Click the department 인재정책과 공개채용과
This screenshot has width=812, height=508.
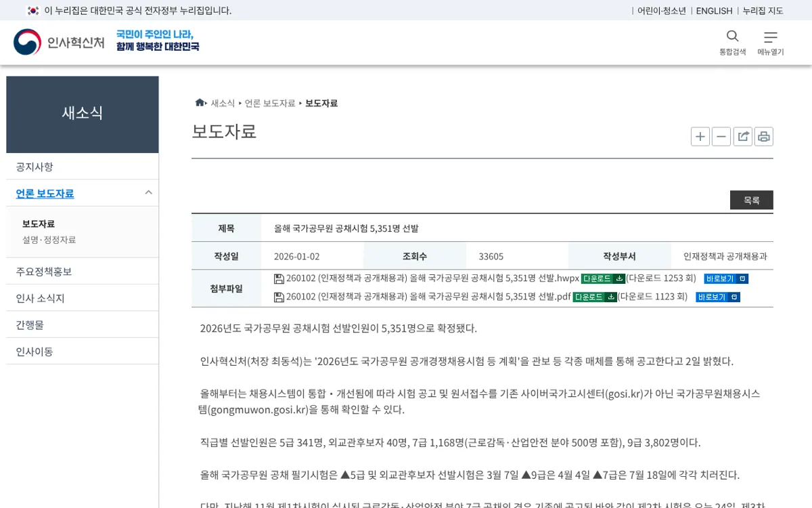(x=725, y=256)
